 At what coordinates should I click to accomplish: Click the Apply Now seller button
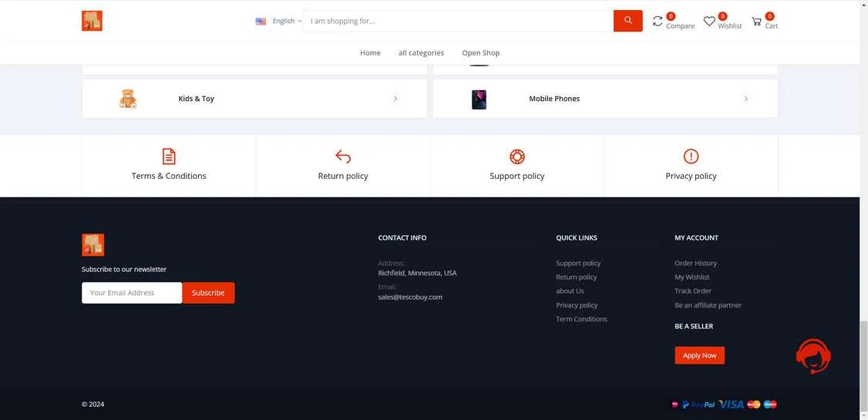tap(700, 355)
